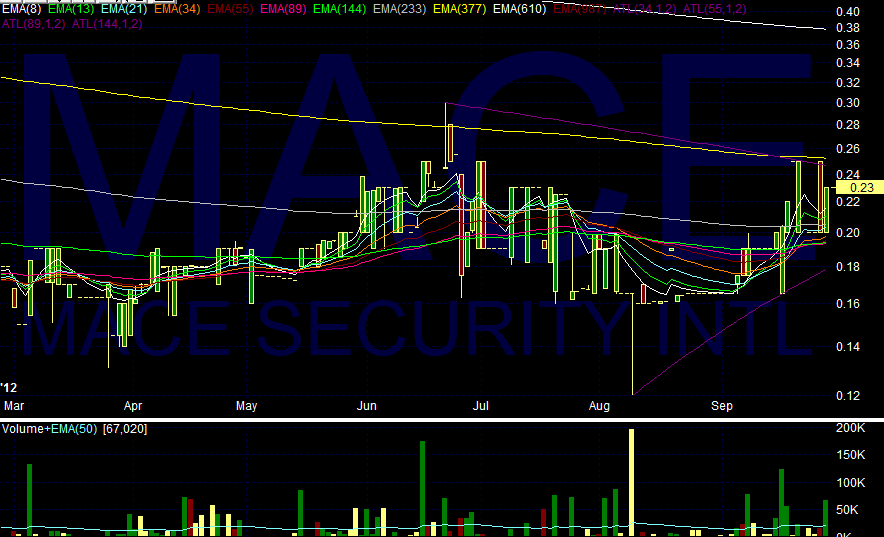The image size is (884, 537).
Task: Click the '12 year marker on time axis
Action: [x=9, y=388]
